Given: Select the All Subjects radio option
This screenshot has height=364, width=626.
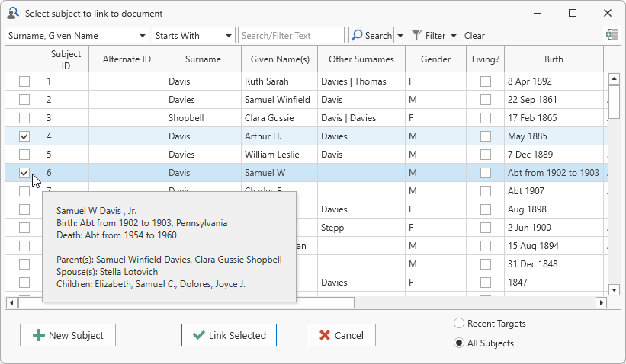Looking at the screenshot, I should coord(459,343).
